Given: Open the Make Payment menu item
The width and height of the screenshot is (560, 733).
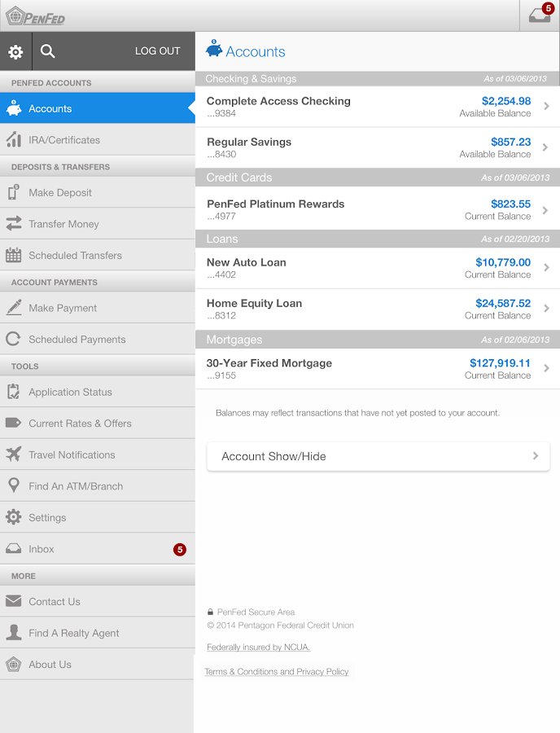Looking at the screenshot, I should click(63, 308).
